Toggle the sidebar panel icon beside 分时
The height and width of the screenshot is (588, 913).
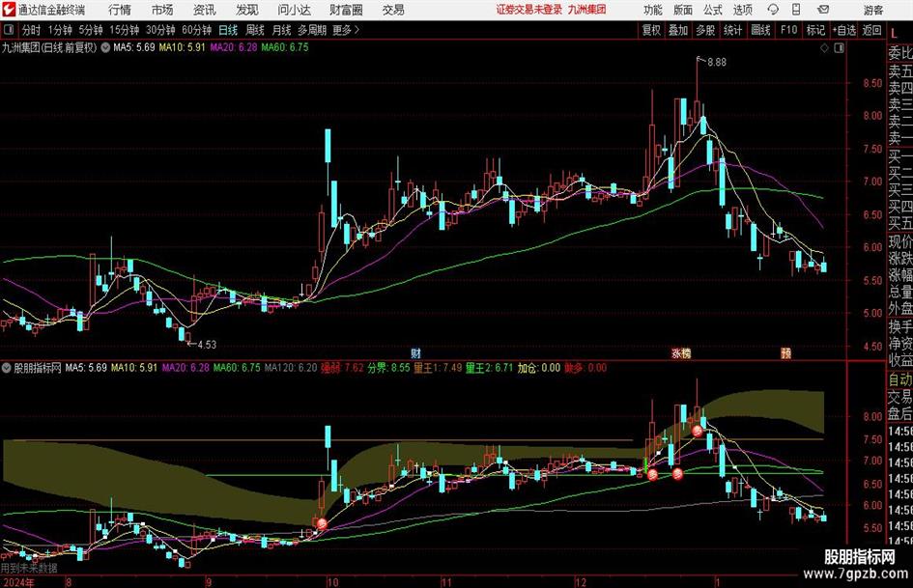pos(8,30)
